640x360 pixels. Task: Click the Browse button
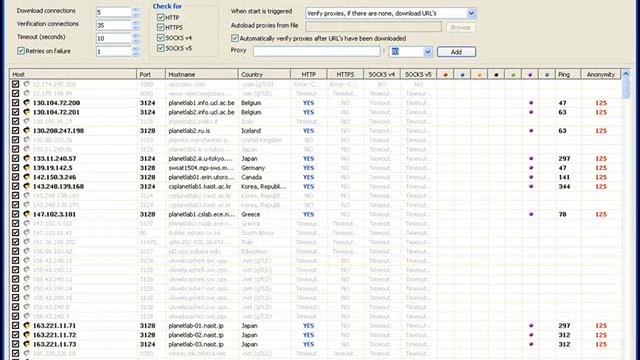(460, 27)
